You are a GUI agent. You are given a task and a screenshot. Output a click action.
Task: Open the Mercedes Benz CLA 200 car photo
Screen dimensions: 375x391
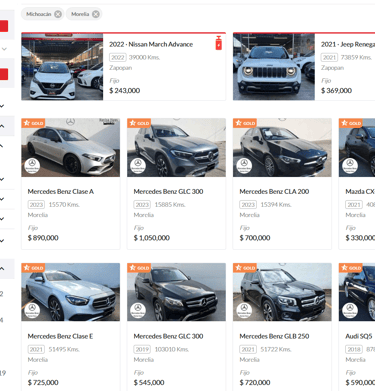(282, 147)
